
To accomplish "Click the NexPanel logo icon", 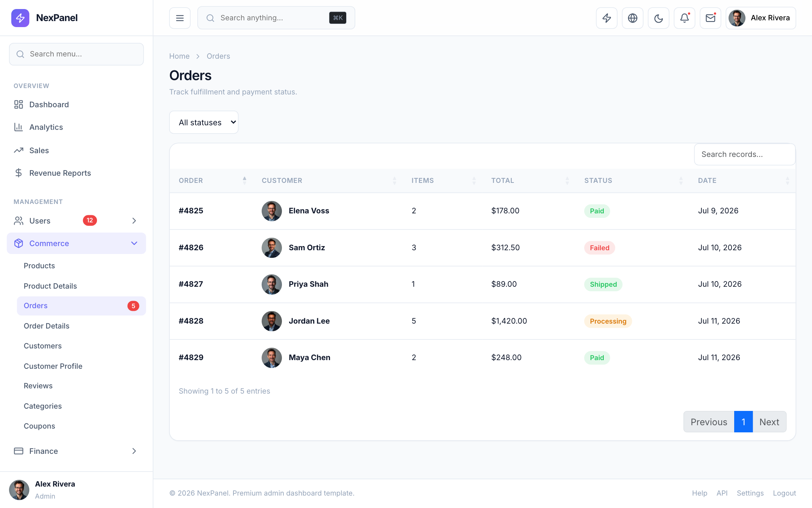I will click(20, 18).
